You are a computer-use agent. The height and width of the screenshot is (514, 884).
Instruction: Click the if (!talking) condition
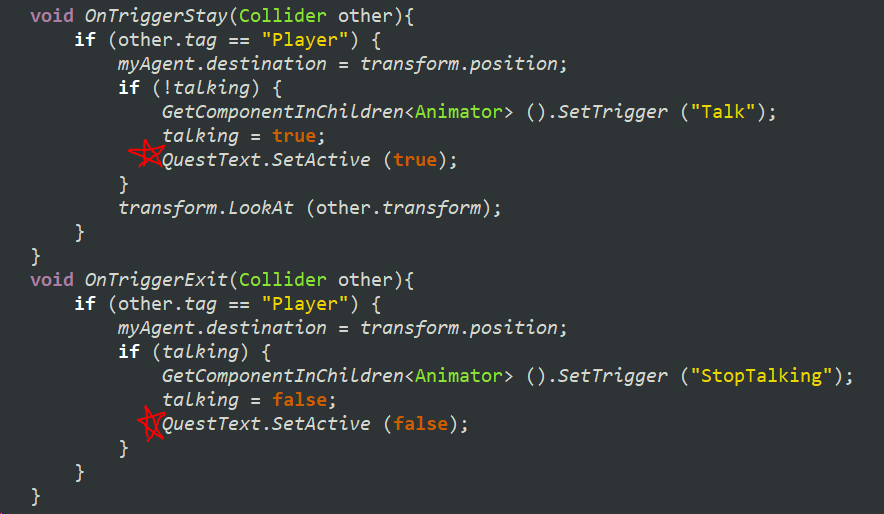click(x=200, y=88)
